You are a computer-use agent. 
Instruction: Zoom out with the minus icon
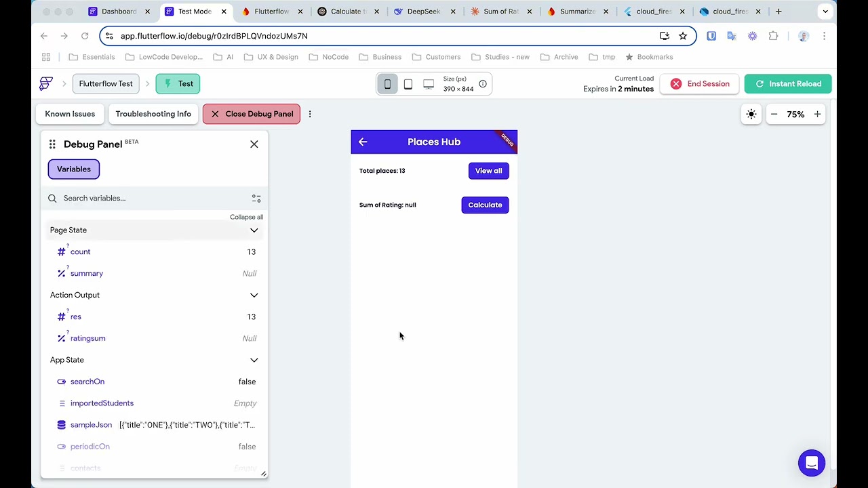774,115
